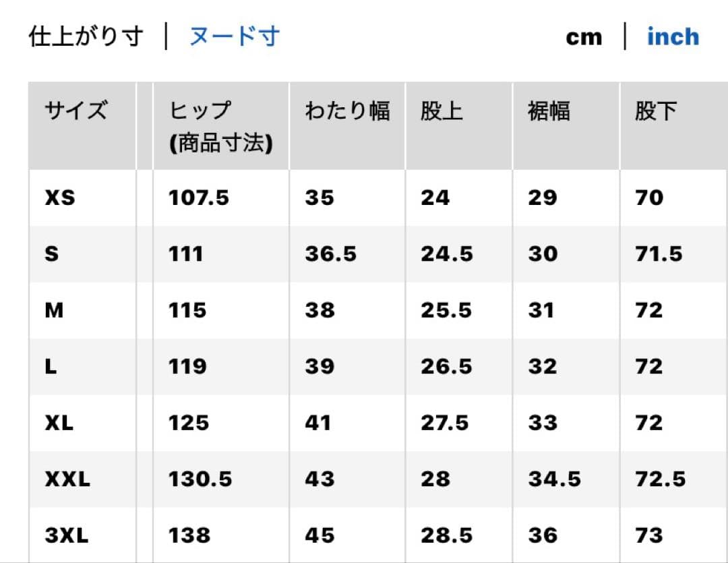
Task: Select the 仕上がり寸 tab
Action: pos(86,36)
